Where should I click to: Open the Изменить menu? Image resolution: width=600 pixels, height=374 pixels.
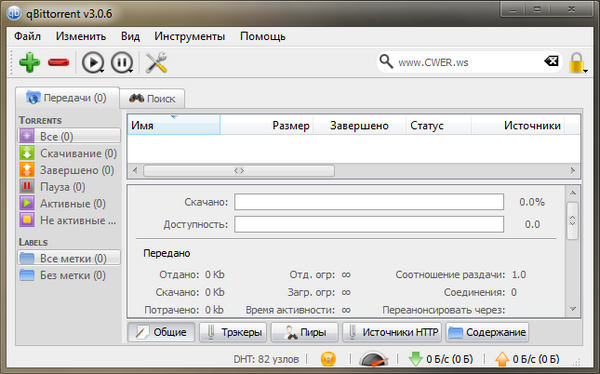click(81, 36)
